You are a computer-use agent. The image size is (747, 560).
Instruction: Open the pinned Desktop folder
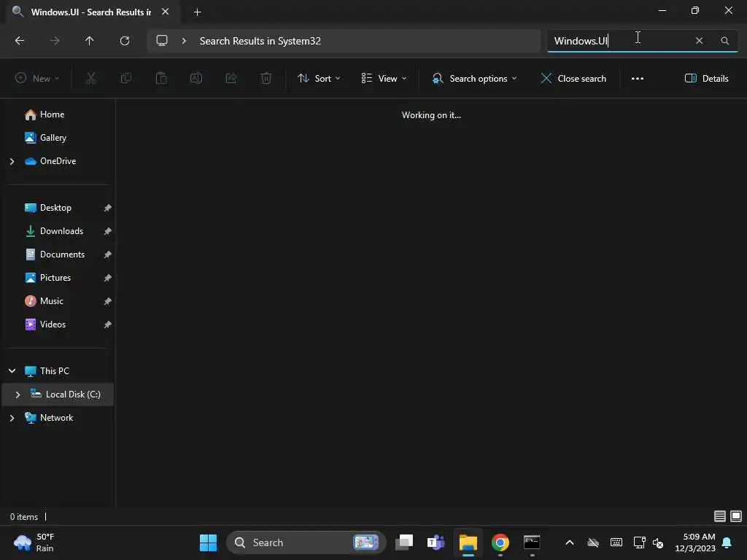(55, 208)
